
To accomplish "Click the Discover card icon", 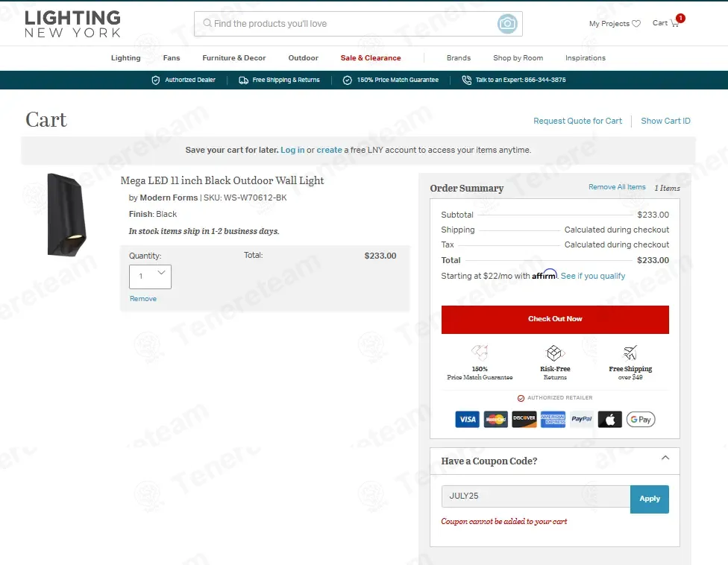I will pyautogui.click(x=524, y=420).
